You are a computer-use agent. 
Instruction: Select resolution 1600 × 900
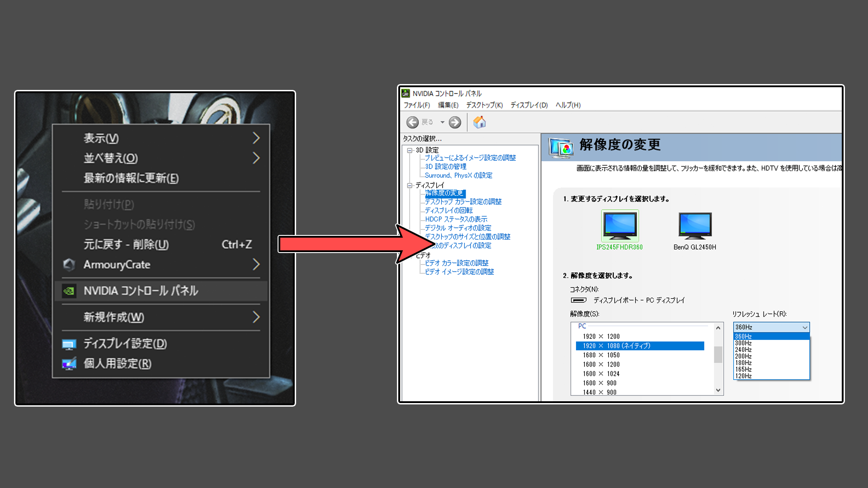(x=640, y=383)
